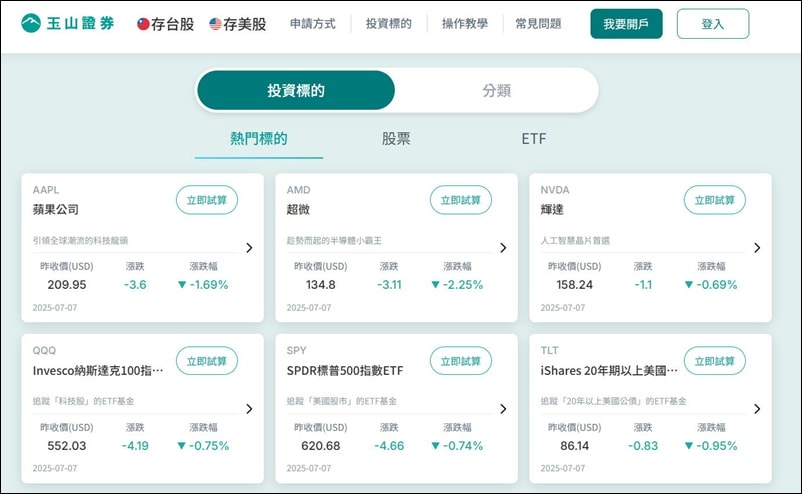Viewport: 802px width, 494px height.
Task: Click the 輝達 stock name
Action: click(552, 210)
